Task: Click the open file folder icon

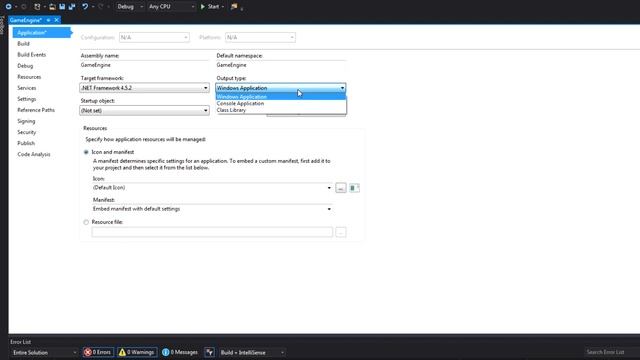Action: coord(52,7)
